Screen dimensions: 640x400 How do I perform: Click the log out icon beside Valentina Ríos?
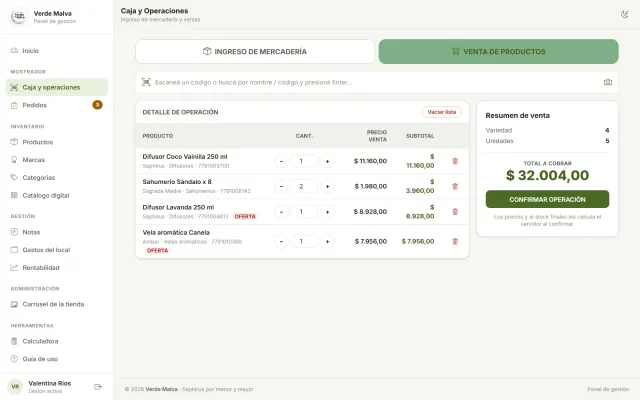(98, 387)
